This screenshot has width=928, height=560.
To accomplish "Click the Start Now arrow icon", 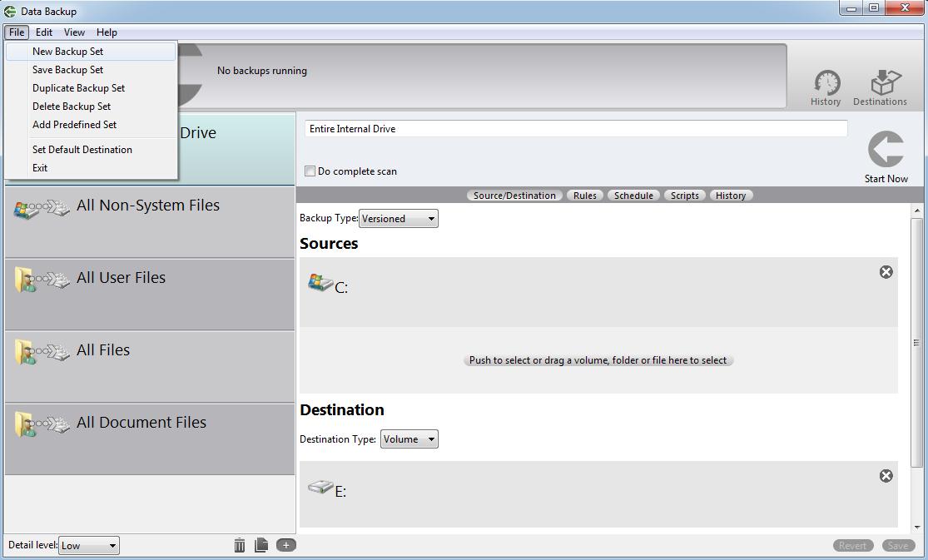I will (x=886, y=150).
